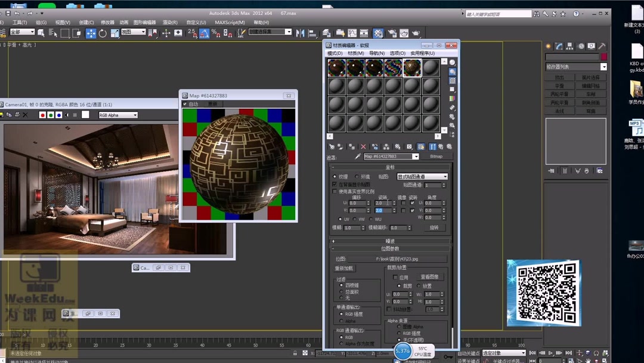Open the MAXScript(M) menu
Viewport: 644px width, 363px height.
click(x=230, y=23)
